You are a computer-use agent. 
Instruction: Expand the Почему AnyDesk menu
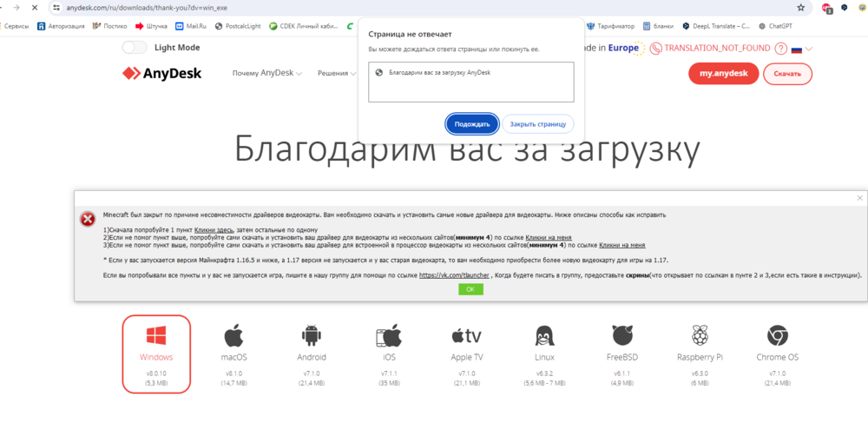[267, 73]
